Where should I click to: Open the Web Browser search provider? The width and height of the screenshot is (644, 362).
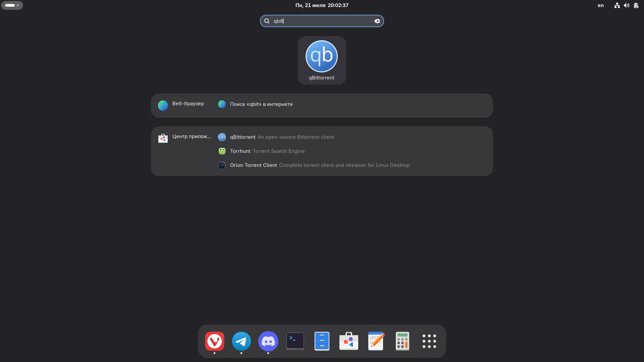181,105
